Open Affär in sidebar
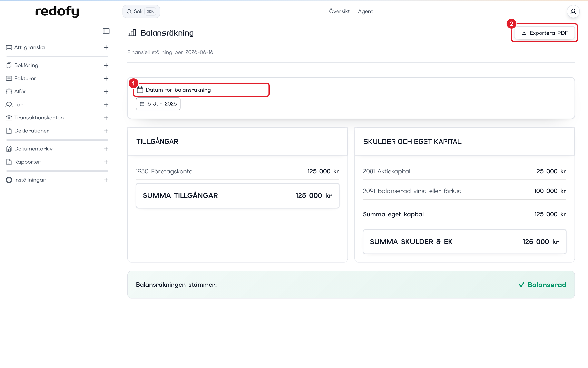The width and height of the screenshot is (588, 368). tap(20, 92)
